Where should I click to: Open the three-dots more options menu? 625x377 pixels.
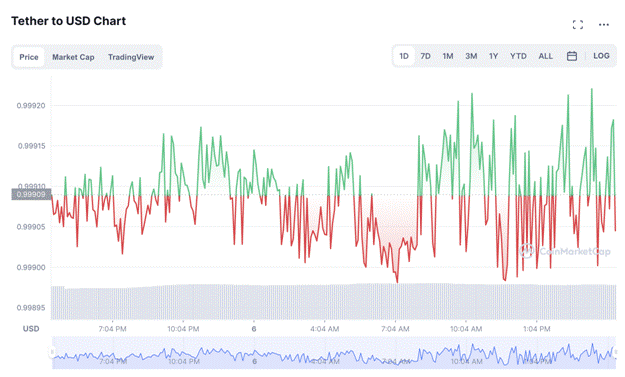604,25
